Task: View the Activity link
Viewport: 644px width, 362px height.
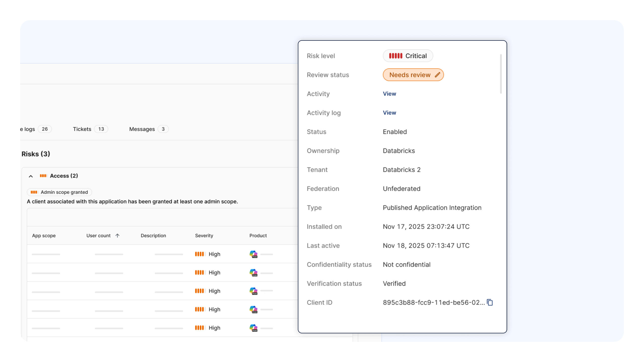Action: [x=389, y=94]
